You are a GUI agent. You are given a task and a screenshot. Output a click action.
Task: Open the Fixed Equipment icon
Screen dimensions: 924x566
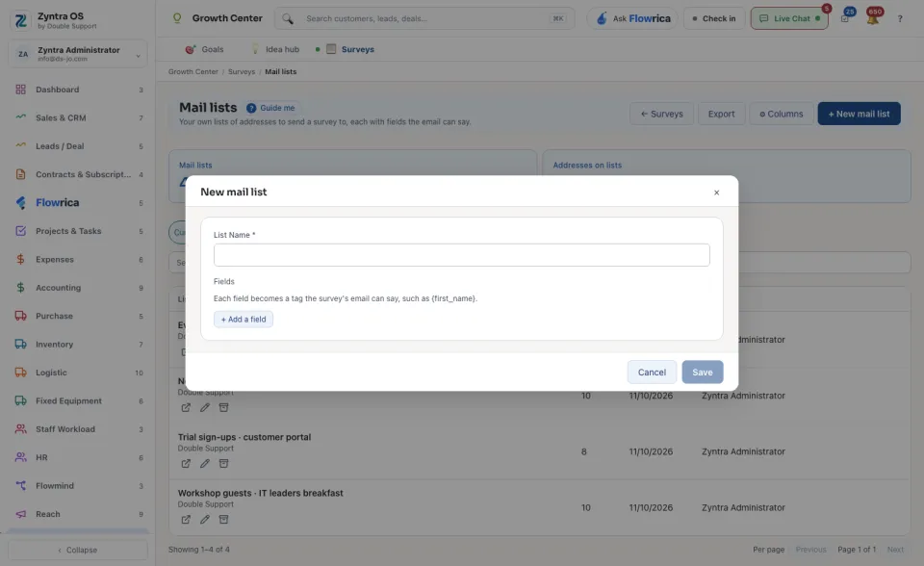20,400
